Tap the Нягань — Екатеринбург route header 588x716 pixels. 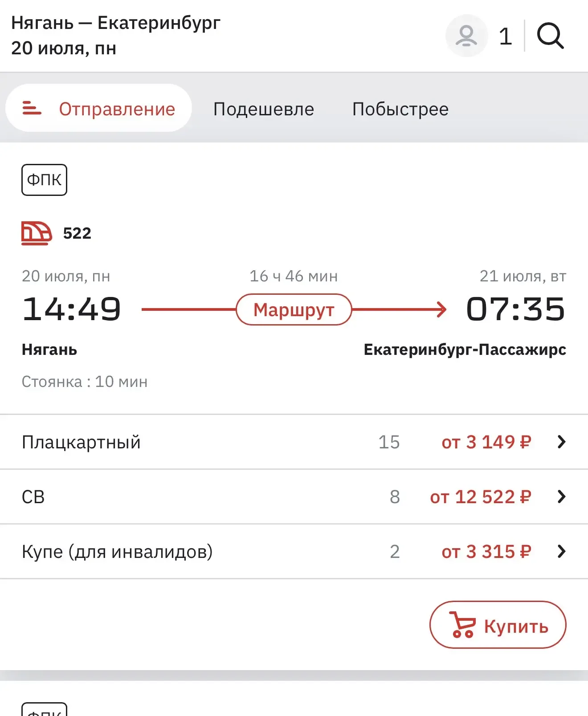116,23
